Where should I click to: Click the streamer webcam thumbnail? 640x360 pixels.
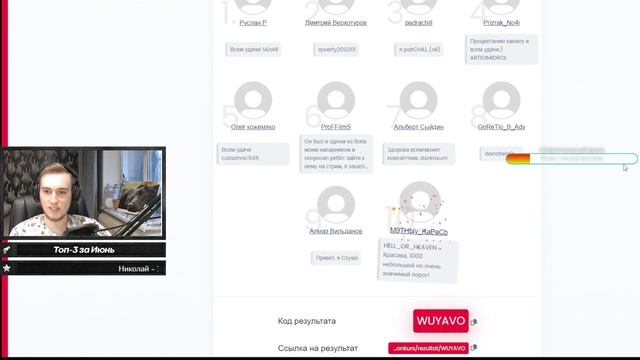(x=83, y=193)
